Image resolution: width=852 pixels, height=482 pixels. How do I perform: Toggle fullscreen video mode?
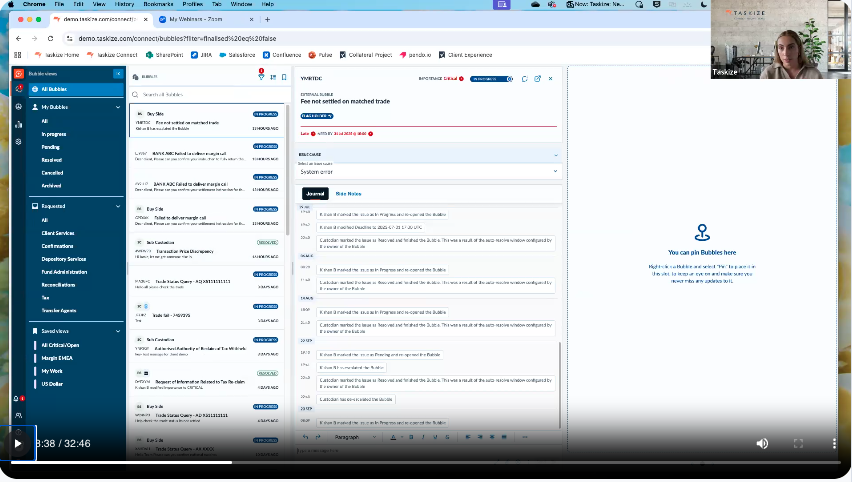pyautogui.click(x=798, y=443)
